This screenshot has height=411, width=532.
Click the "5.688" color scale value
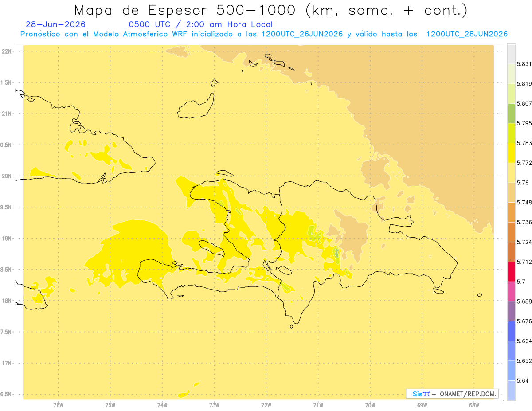pyautogui.click(x=524, y=301)
